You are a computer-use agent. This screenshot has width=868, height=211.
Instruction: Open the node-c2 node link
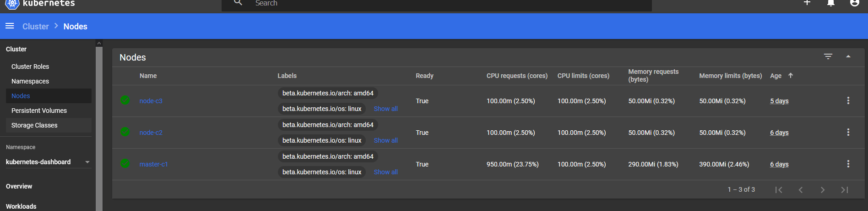click(151, 133)
